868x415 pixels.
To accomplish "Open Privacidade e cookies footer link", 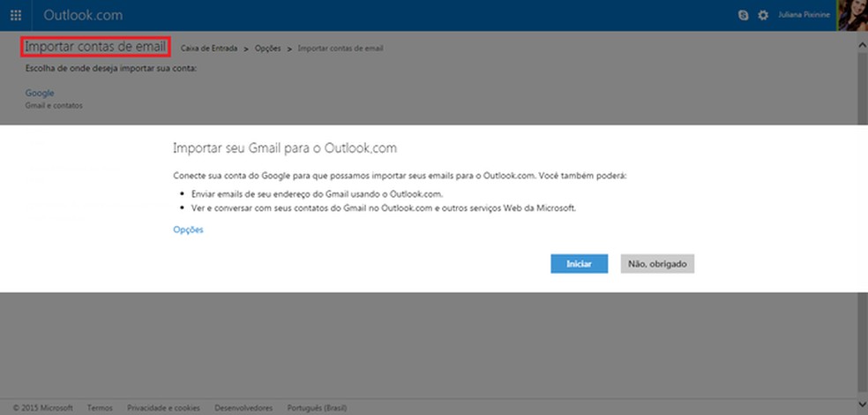I will point(163,408).
